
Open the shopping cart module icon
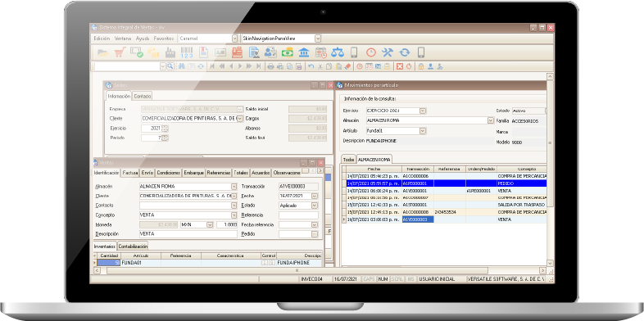[x=120, y=52]
